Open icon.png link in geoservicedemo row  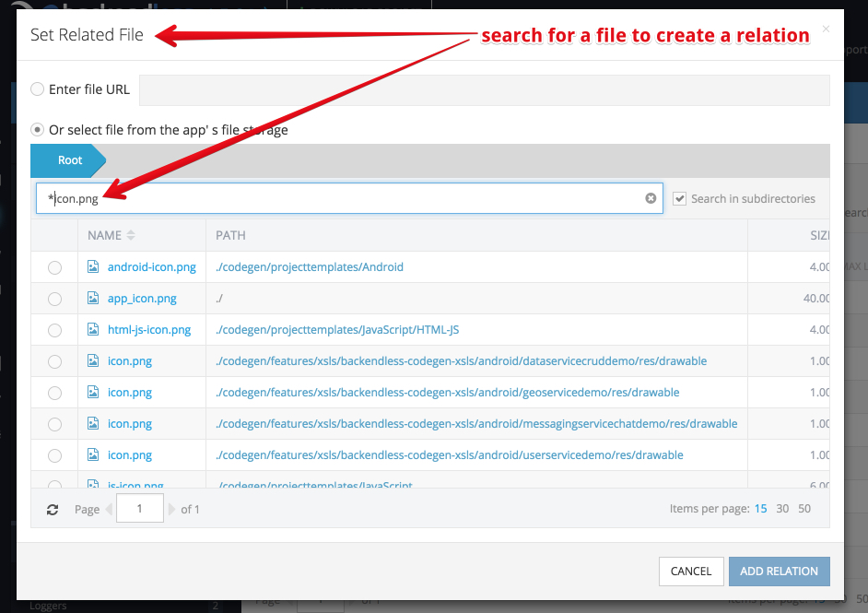tap(130, 393)
